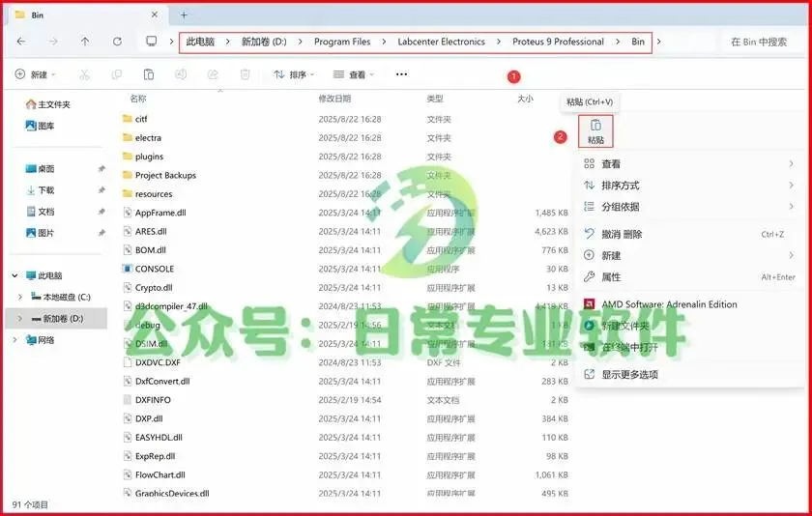Open the three-dot more options menu

[x=401, y=74]
